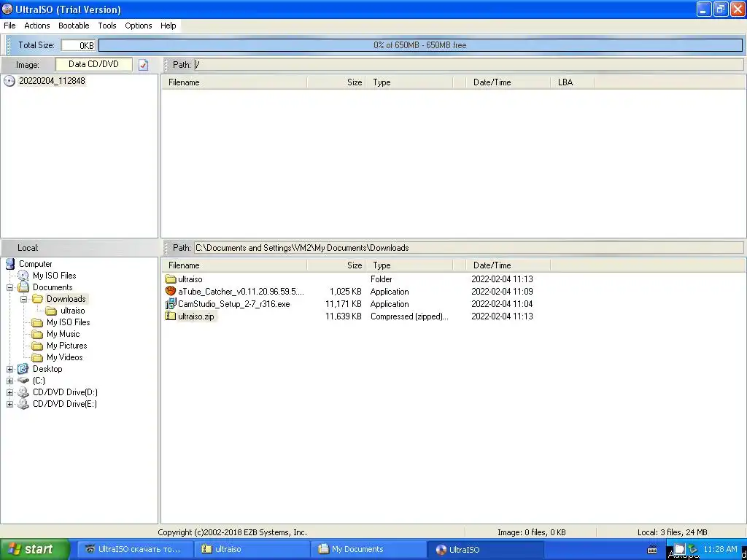This screenshot has width=747, height=560.
Task: Collapse the Downloads tree node
Action: click(x=23, y=299)
